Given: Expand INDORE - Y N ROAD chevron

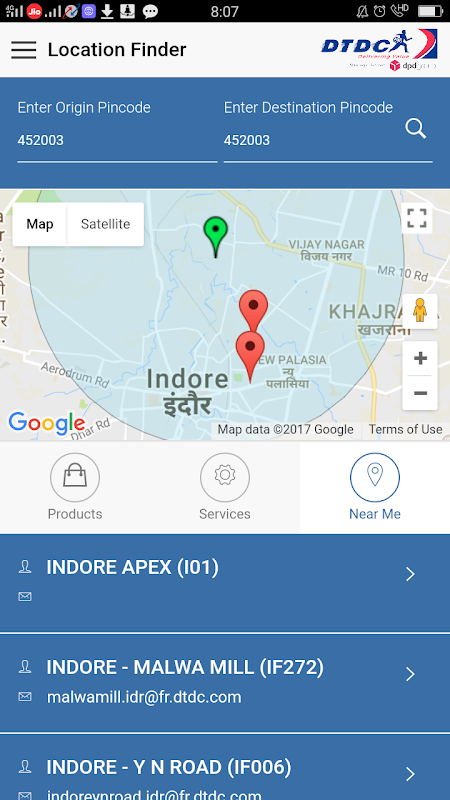Looking at the screenshot, I should coord(411,774).
